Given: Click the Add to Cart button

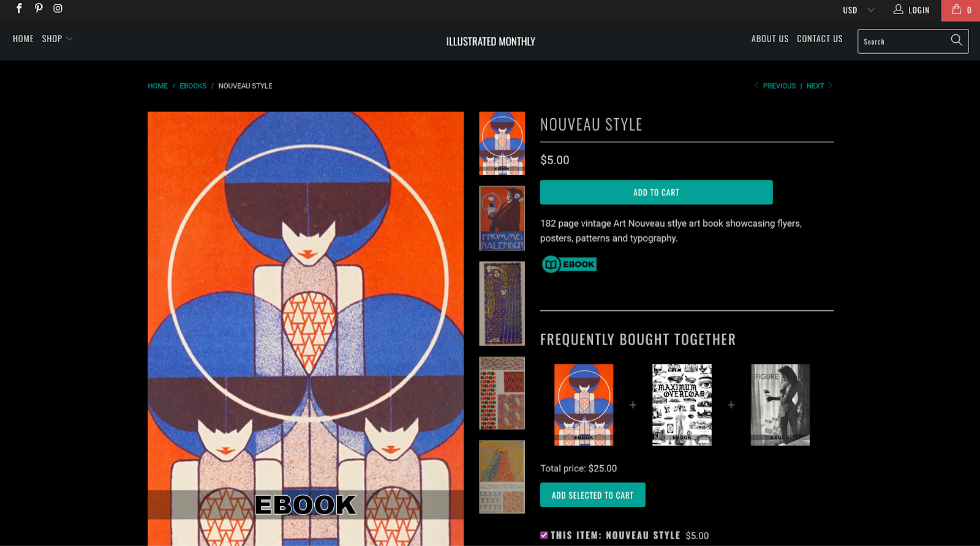Looking at the screenshot, I should click(656, 192).
